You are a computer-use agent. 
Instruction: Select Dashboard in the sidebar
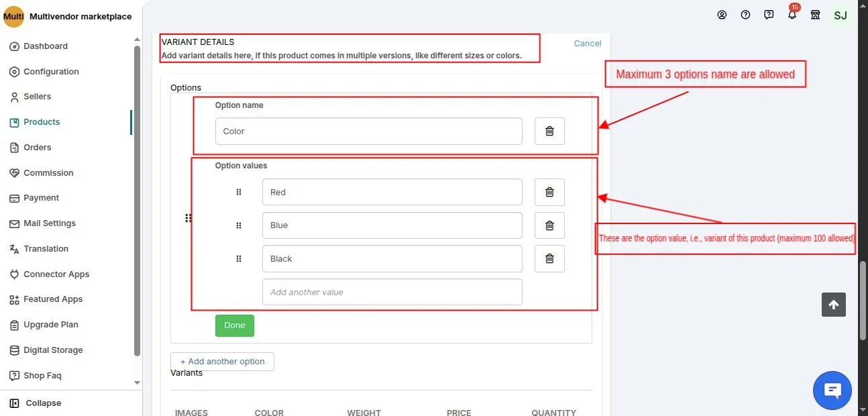click(45, 46)
